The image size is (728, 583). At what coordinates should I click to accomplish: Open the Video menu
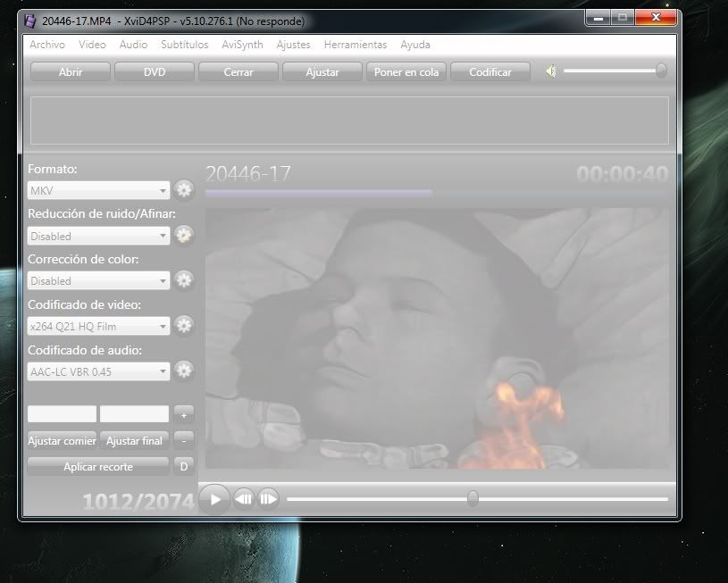92,45
